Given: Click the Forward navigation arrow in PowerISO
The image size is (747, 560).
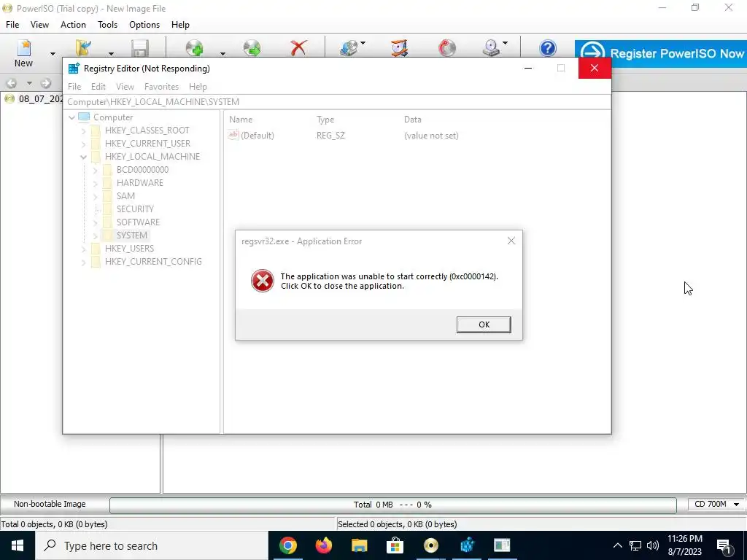Looking at the screenshot, I should click(46, 83).
